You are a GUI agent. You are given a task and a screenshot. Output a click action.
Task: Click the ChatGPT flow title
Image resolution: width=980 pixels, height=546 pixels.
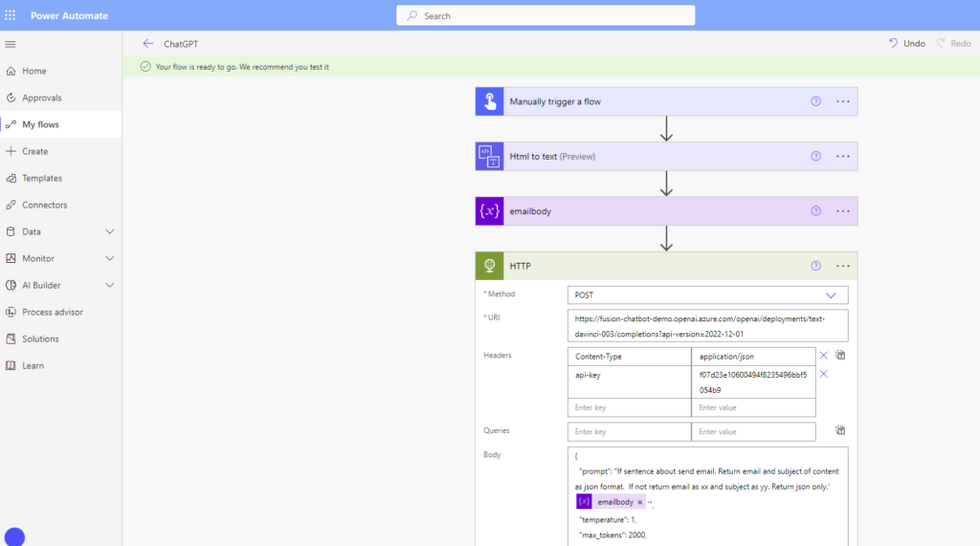click(x=181, y=44)
